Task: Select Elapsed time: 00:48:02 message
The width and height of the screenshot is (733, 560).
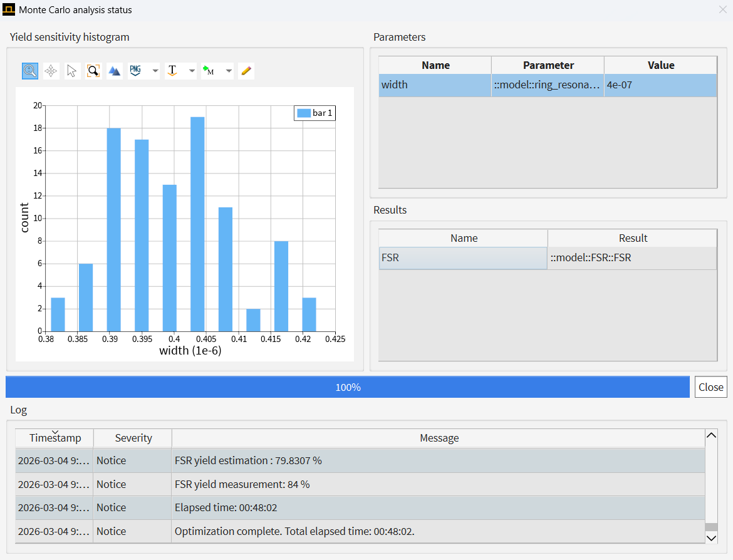Action: tap(439, 507)
